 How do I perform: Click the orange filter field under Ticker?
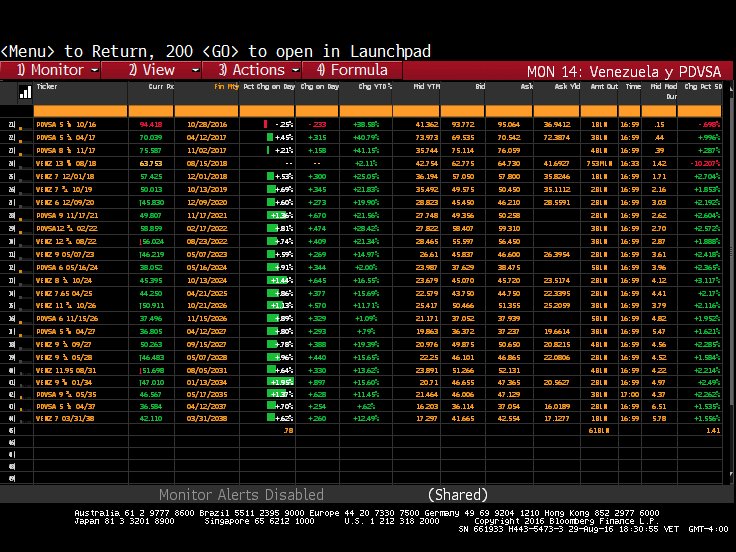(x=80, y=111)
